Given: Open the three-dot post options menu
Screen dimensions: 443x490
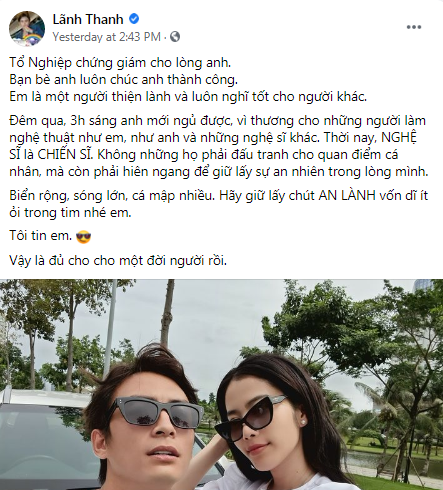Looking at the screenshot, I should point(414,27).
